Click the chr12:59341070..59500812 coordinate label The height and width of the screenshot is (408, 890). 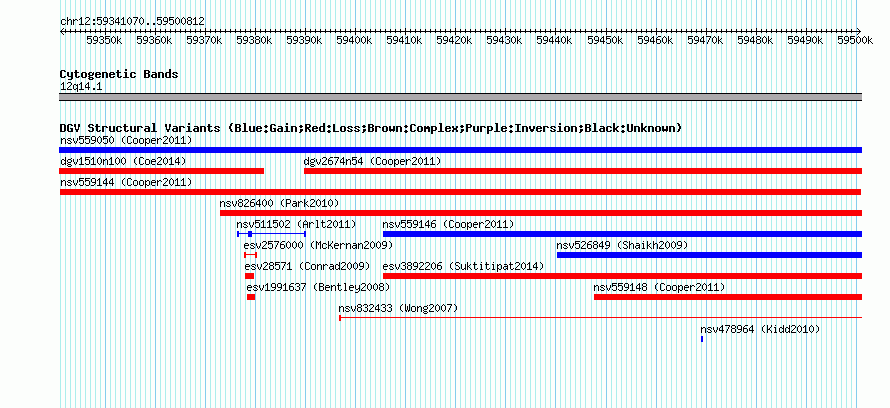(x=132, y=21)
